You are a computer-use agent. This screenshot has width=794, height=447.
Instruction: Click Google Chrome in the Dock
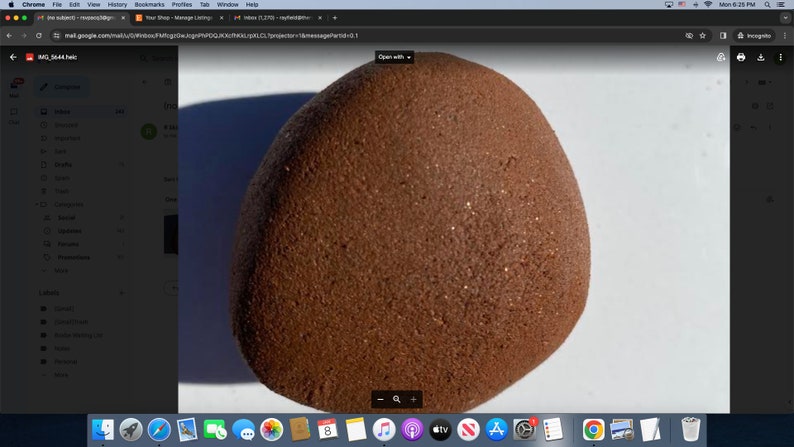point(593,430)
